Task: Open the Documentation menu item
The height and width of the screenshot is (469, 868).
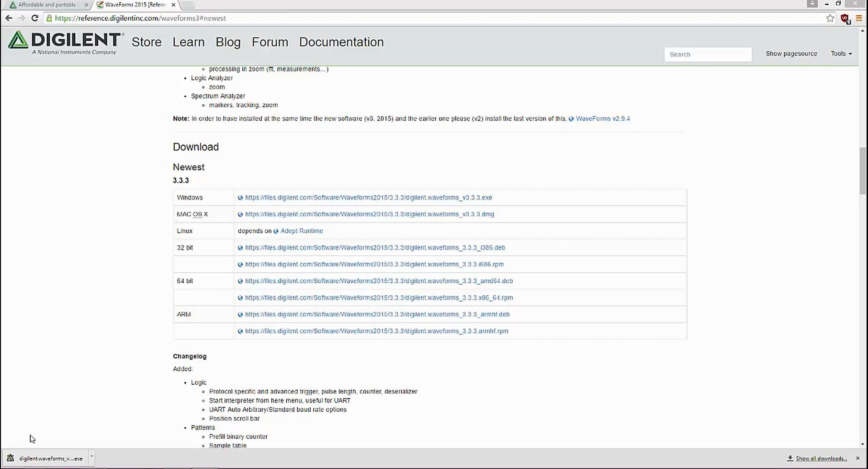Action: (341, 42)
